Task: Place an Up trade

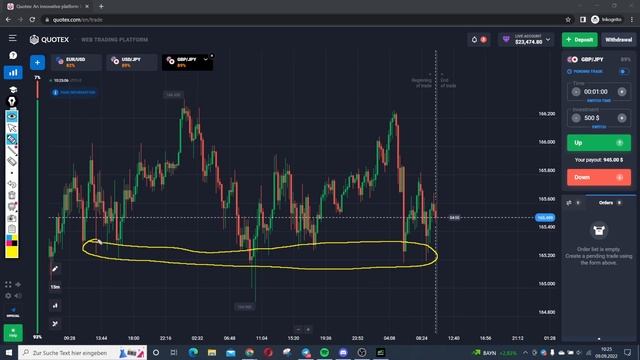Action: pos(599,143)
